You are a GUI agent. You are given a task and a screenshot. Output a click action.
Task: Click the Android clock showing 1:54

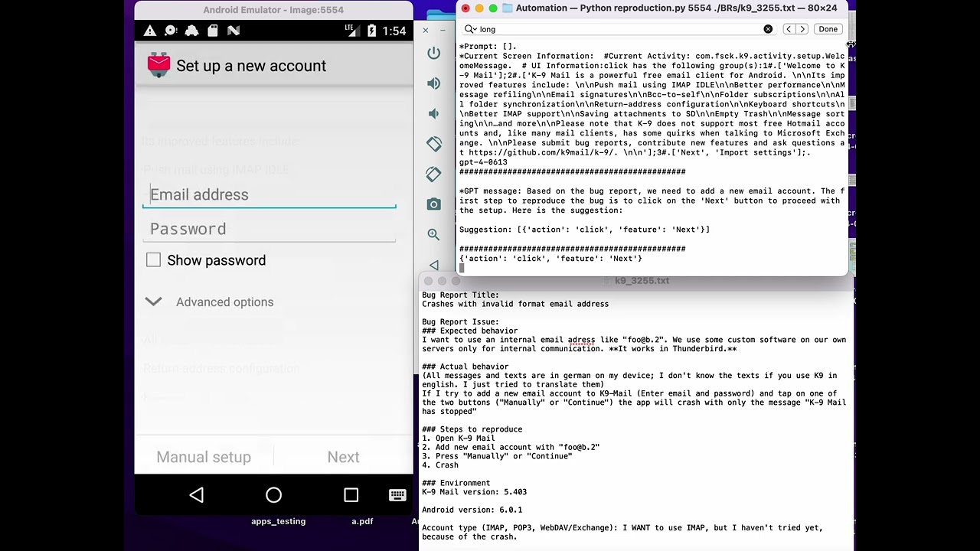point(394,31)
